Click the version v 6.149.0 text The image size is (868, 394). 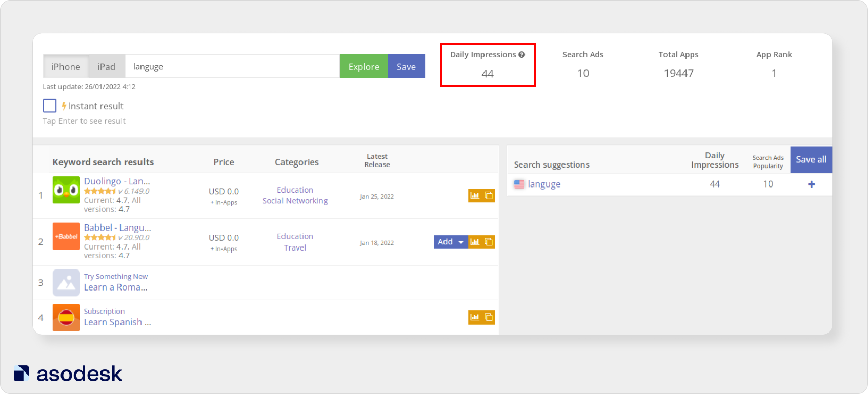pos(134,191)
